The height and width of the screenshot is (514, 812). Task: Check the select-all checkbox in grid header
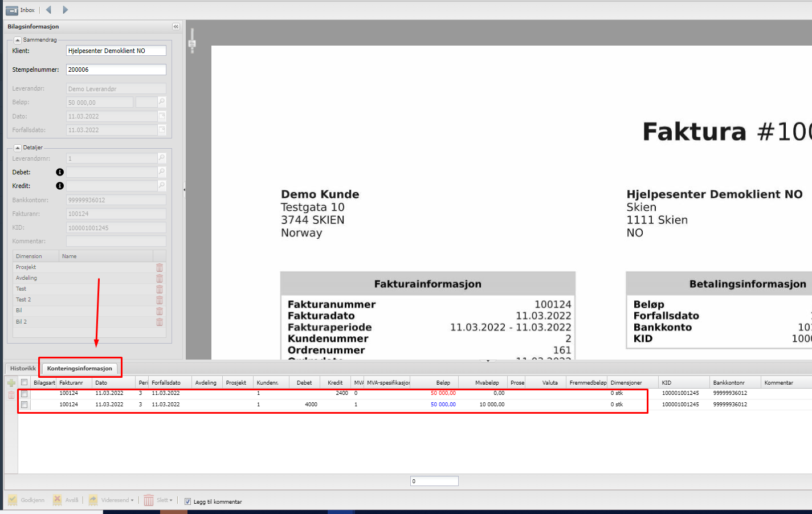coord(25,382)
